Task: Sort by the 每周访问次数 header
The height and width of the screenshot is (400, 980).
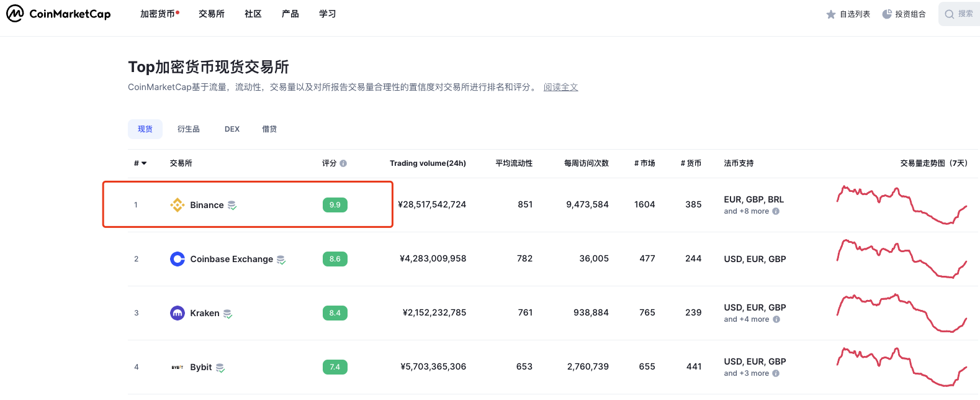Action: pos(587,163)
